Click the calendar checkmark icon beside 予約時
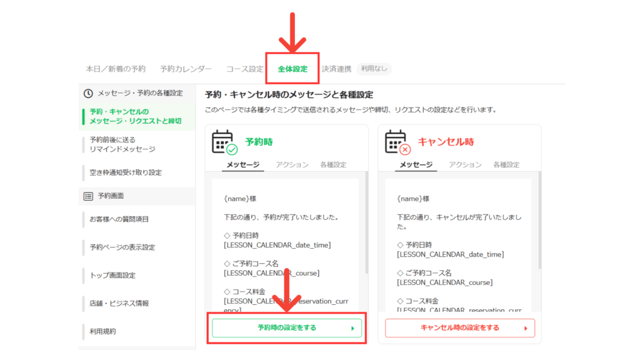 (224, 142)
